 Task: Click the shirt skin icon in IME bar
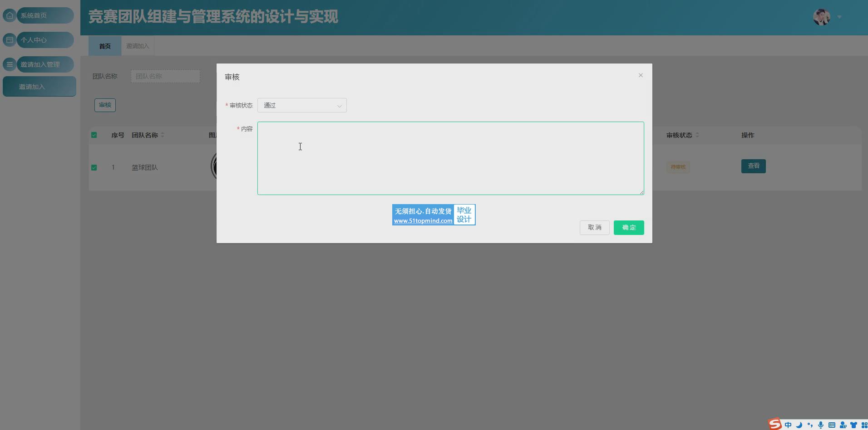click(x=853, y=425)
